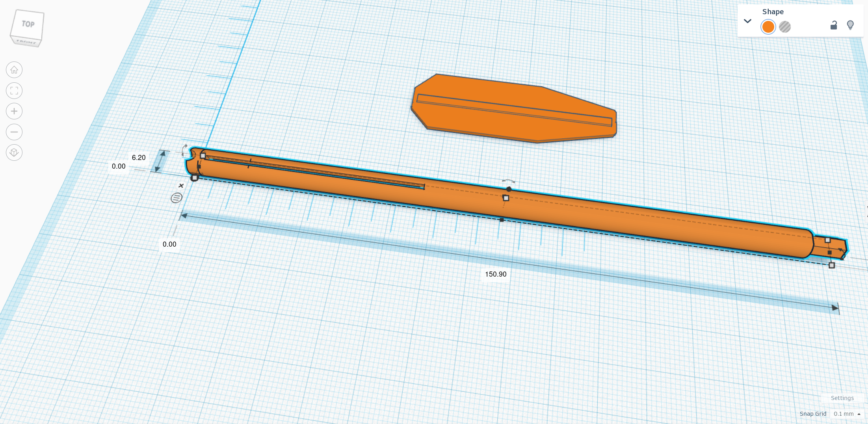Click the 6.20 width dimension

click(139, 158)
